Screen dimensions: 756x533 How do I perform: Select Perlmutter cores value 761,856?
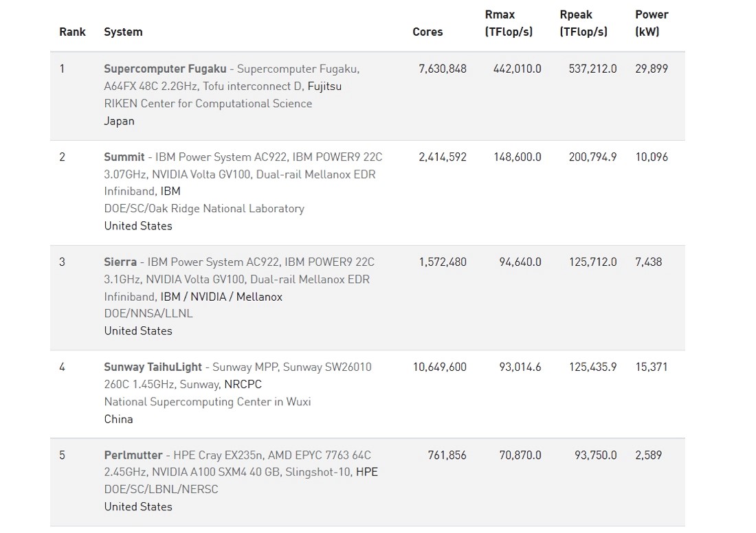pyautogui.click(x=447, y=455)
